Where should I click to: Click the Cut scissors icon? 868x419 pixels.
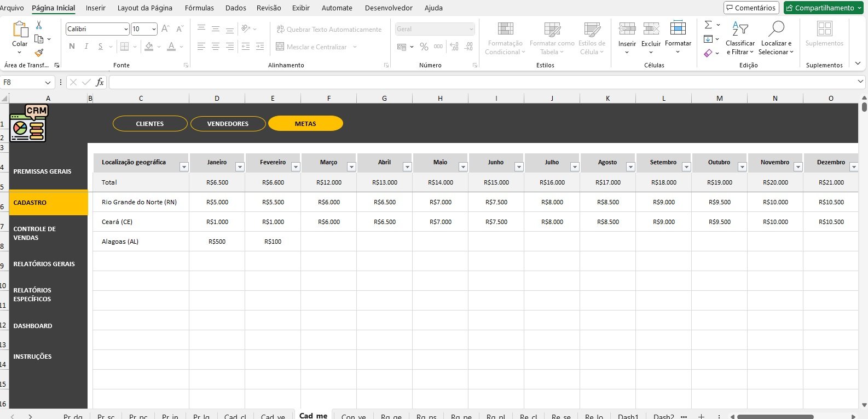click(39, 25)
